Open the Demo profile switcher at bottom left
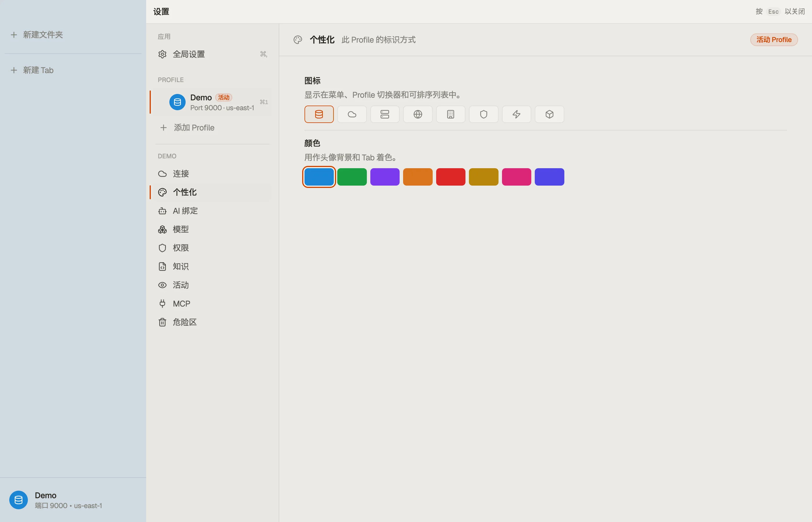 (x=73, y=500)
